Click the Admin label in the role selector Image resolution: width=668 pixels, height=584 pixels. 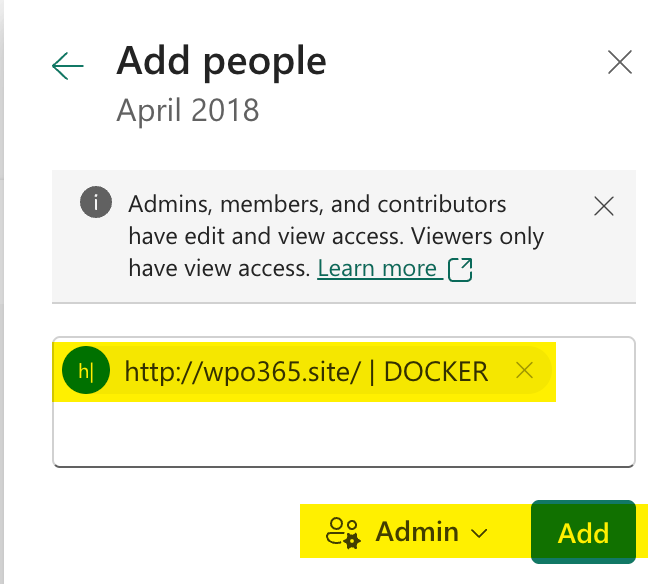point(417,533)
